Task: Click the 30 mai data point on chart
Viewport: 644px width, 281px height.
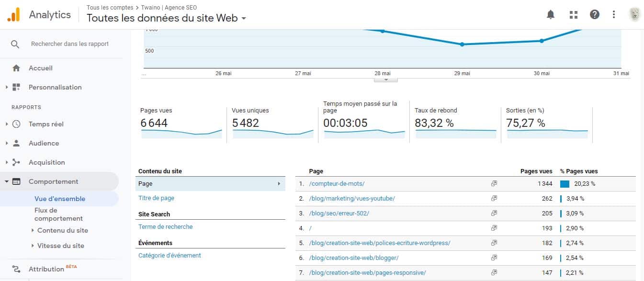Action: point(542,41)
